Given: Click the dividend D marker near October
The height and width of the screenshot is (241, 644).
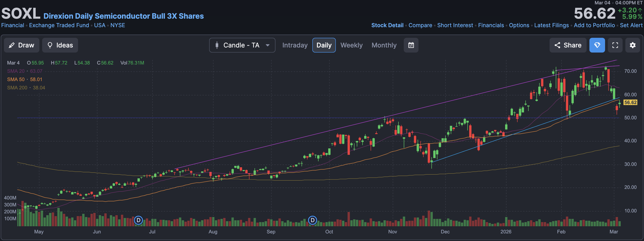Looking at the screenshot, I should [312, 220].
